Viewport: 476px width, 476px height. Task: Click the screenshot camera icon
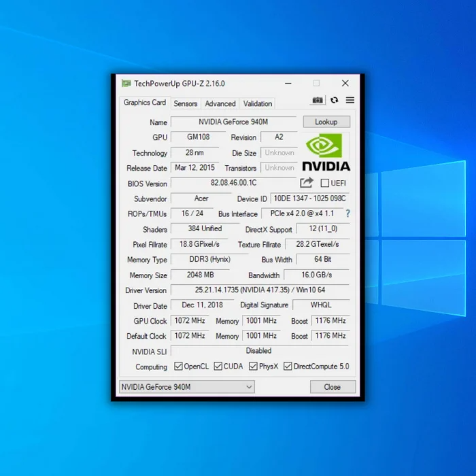tap(318, 100)
